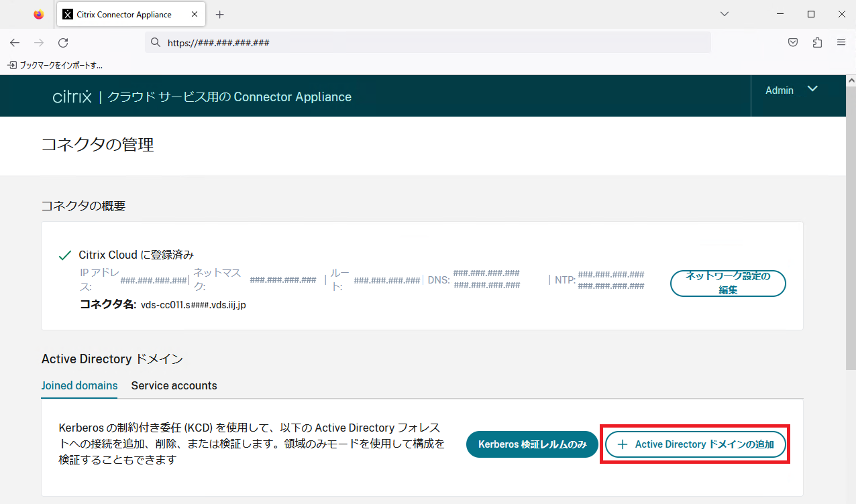This screenshot has height=504, width=856.
Task: Click the コネクタの概要 section heading
Action: pos(84,206)
